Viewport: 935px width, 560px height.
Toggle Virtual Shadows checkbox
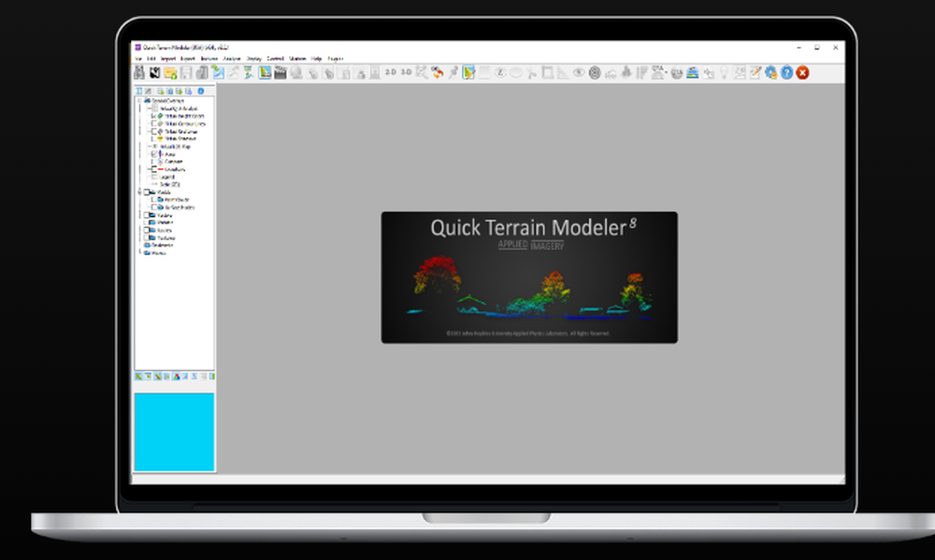(154, 138)
